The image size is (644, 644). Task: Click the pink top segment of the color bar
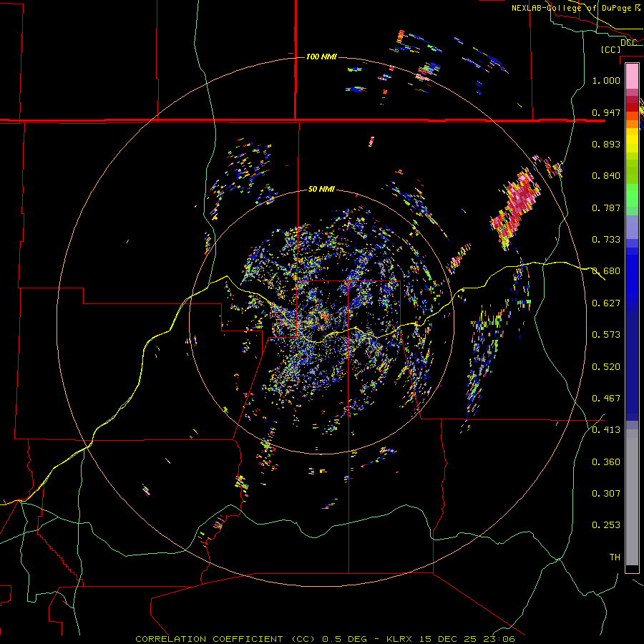click(632, 77)
